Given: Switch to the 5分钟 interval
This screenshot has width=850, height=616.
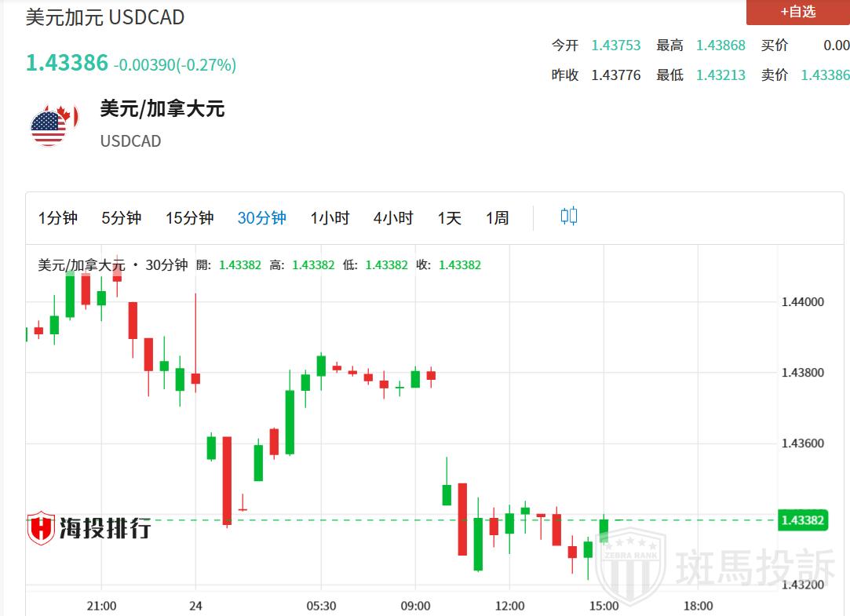Looking at the screenshot, I should (122, 218).
